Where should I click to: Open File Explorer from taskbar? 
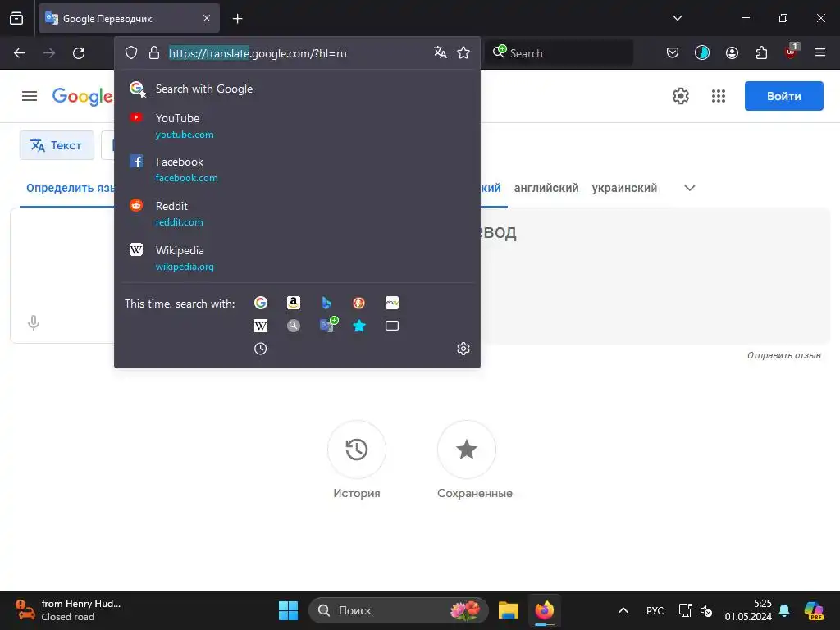(x=509, y=610)
